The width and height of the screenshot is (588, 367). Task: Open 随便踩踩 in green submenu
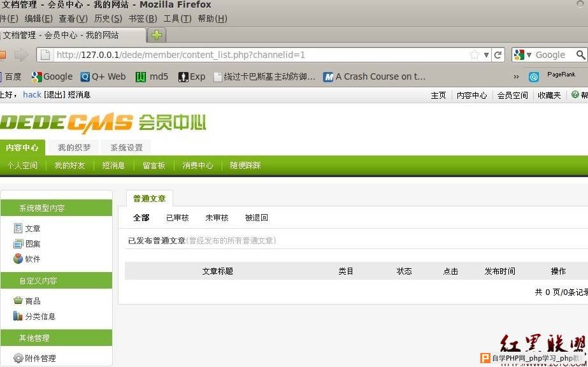pos(245,165)
